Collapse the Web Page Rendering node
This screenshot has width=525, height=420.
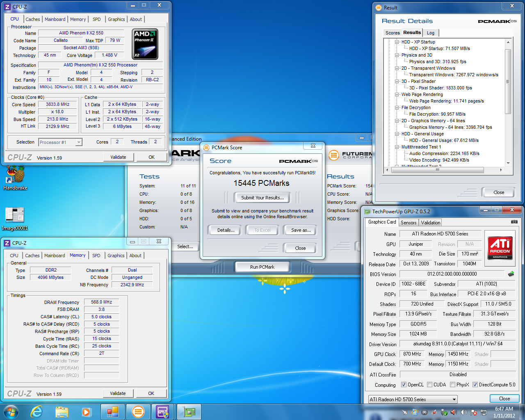tap(397, 94)
